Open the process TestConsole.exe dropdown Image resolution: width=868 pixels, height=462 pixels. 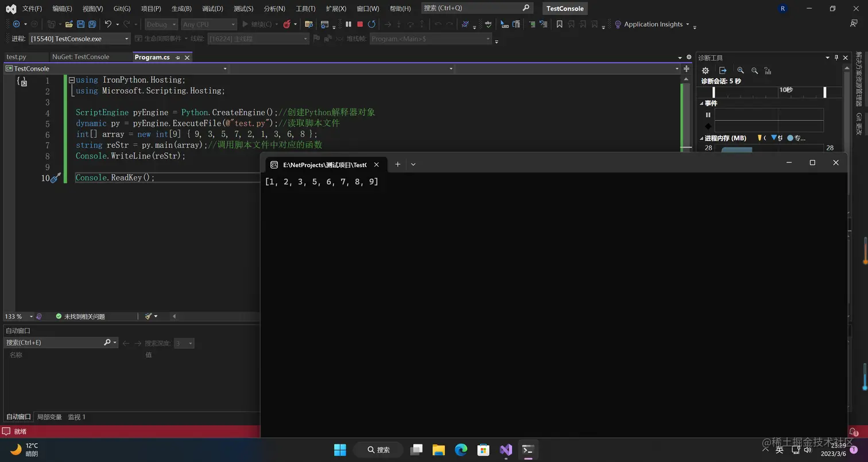[x=80, y=38]
